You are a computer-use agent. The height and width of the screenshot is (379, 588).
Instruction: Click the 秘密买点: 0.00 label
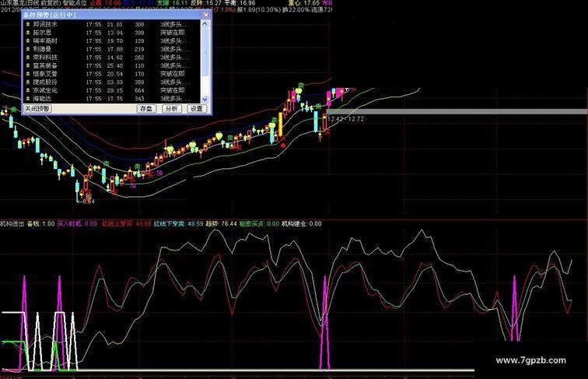(260, 223)
